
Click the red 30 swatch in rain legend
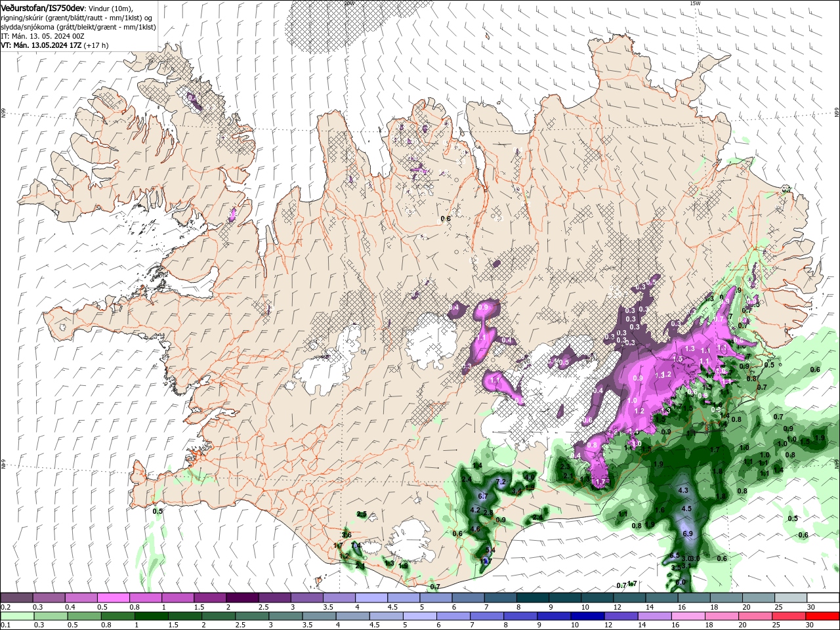click(x=822, y=616)
